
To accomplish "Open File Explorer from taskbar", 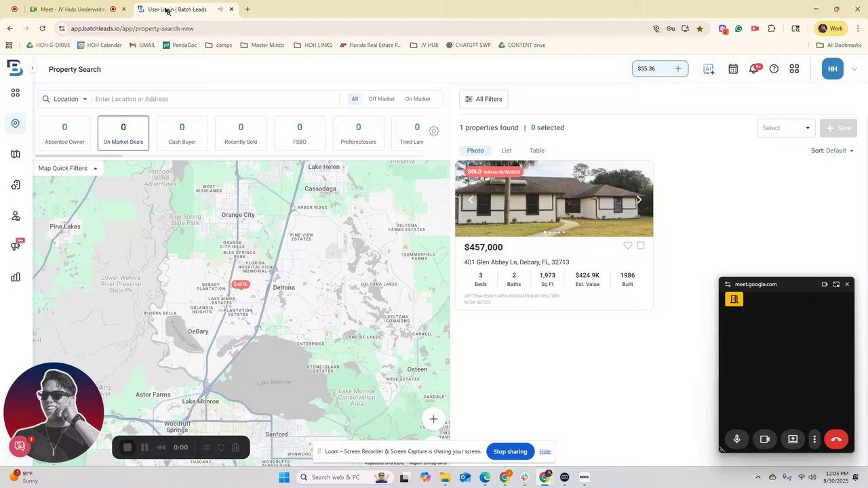I will (446, 477).
